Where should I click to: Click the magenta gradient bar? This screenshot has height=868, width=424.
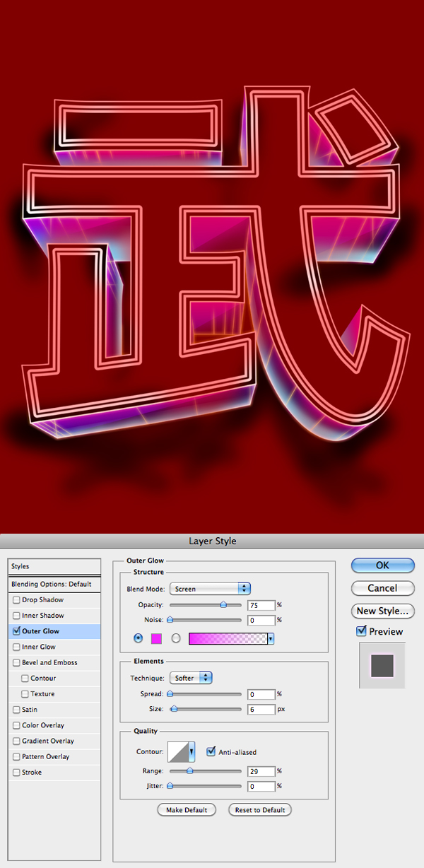(228, 638)
